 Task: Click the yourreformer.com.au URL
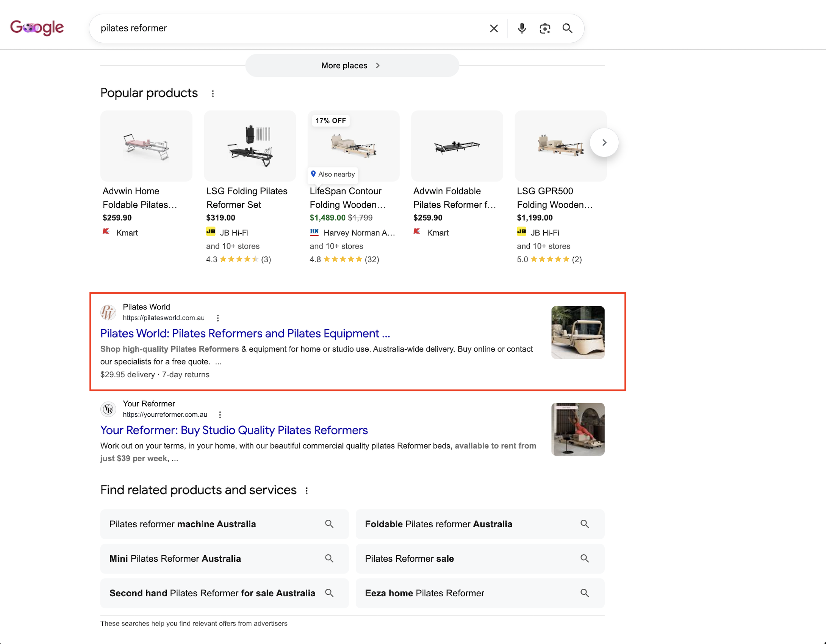[x=165, y=415]
